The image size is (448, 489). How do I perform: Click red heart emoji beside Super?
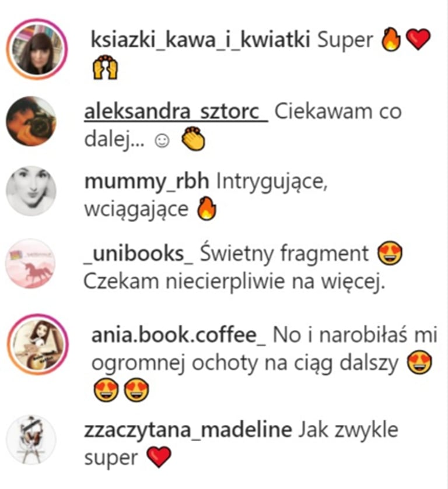click(418, 39)
